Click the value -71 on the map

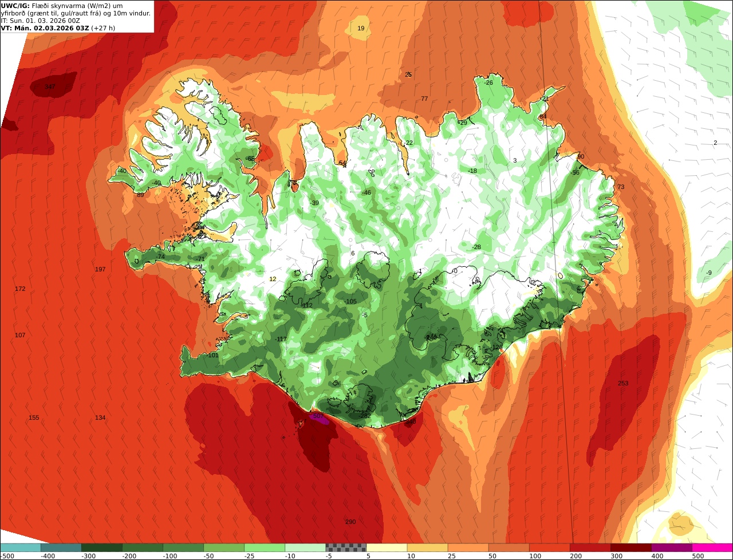pos(200,259)
